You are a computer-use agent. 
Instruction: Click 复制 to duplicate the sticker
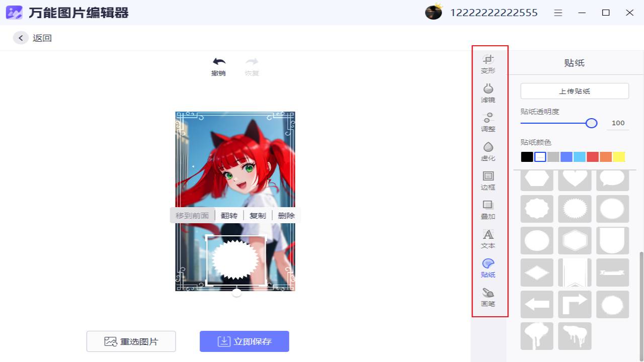(x=258, y=215)
